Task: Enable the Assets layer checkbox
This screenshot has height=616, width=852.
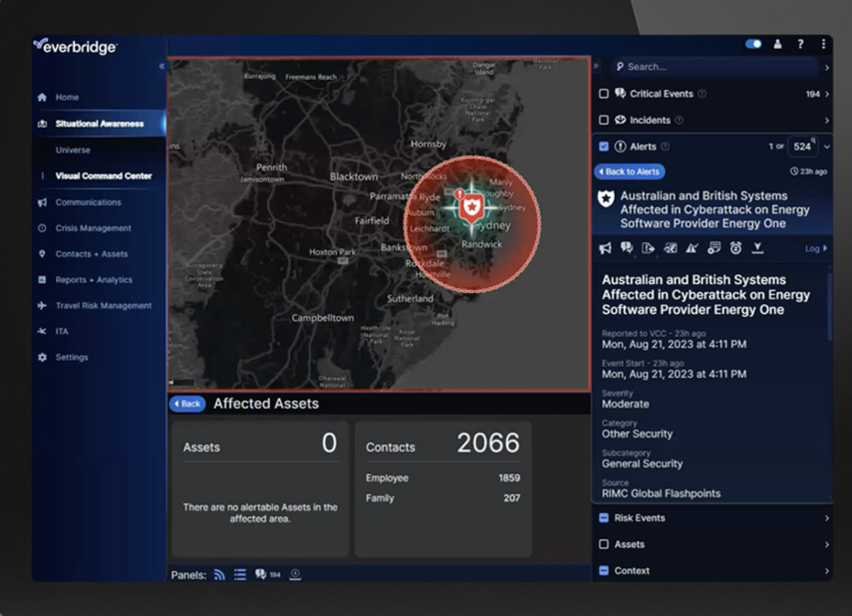Action: coord(603,544)
